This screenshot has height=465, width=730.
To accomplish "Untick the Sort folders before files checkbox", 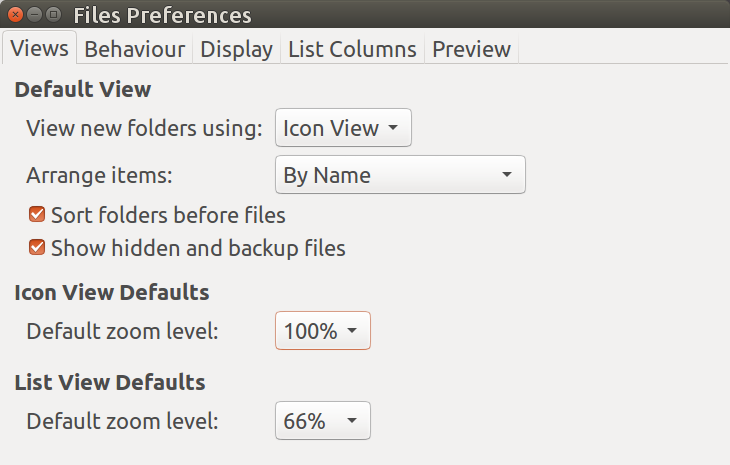I will [38, 214].
